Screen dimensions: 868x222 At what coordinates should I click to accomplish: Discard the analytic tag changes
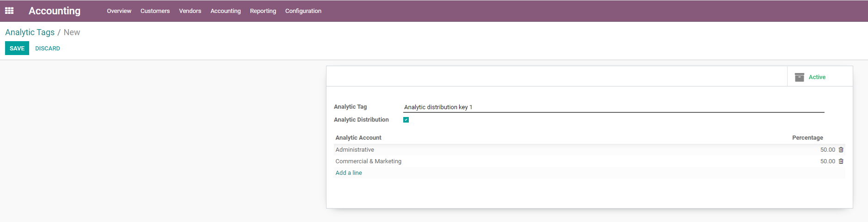(48, 49)
